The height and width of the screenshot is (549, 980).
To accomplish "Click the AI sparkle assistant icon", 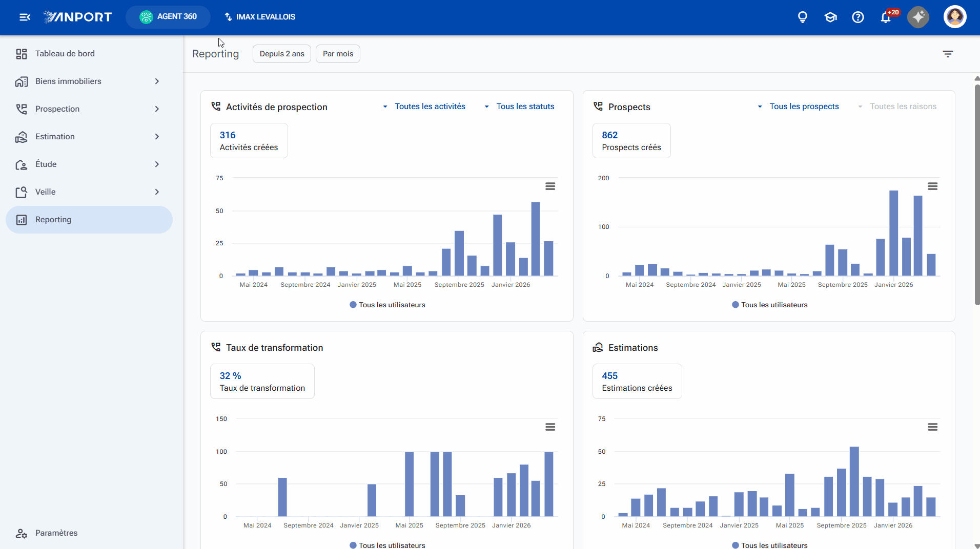I will coord(918,17).
